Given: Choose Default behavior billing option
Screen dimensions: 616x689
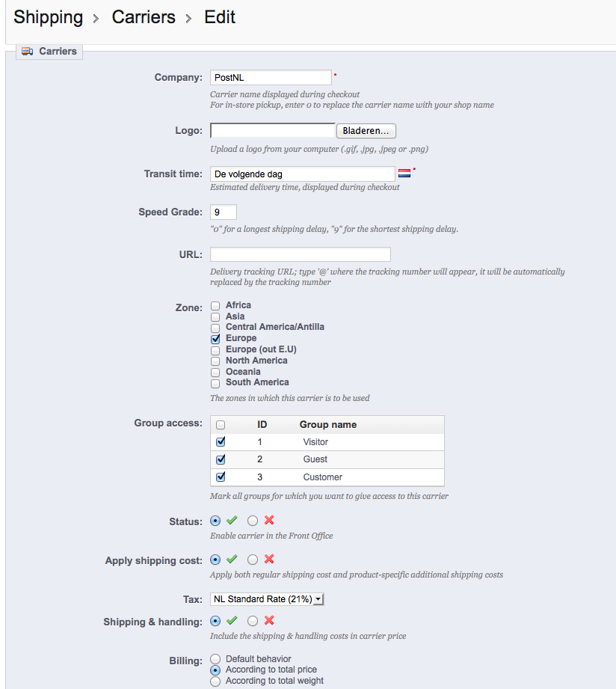Looking at the screenshot, I should [215, 659].
